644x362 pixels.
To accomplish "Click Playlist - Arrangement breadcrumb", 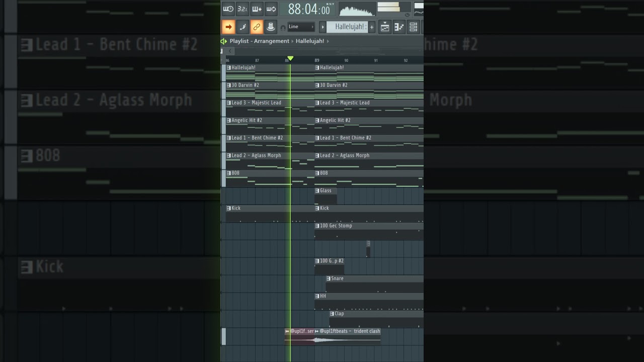I will pos(260,41).
